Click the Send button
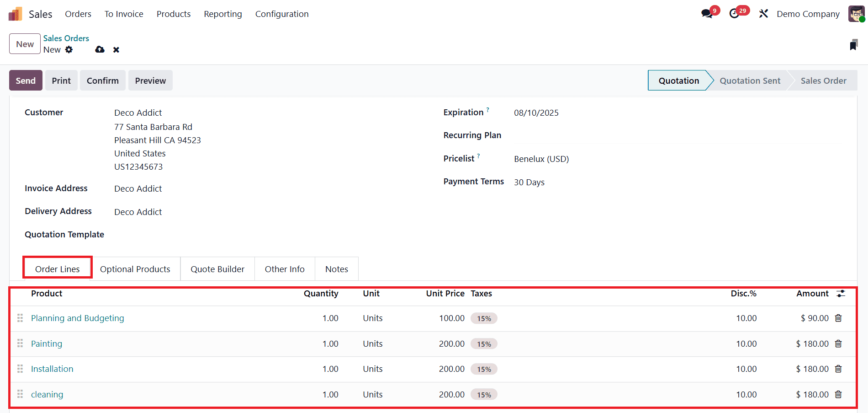The height and width of the screenshot is (413, 868). [x=26, y=80]
